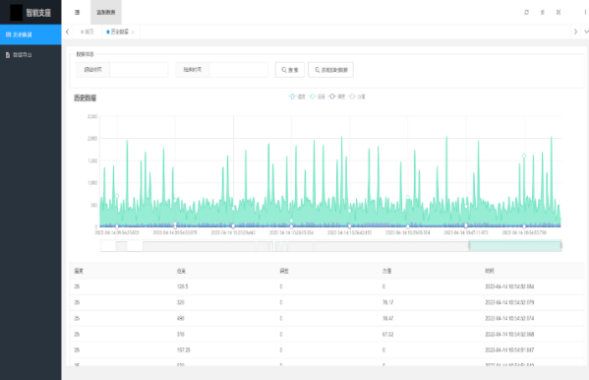
Task: Toggle the light purple fourth legend series
Action: [356, 97]
